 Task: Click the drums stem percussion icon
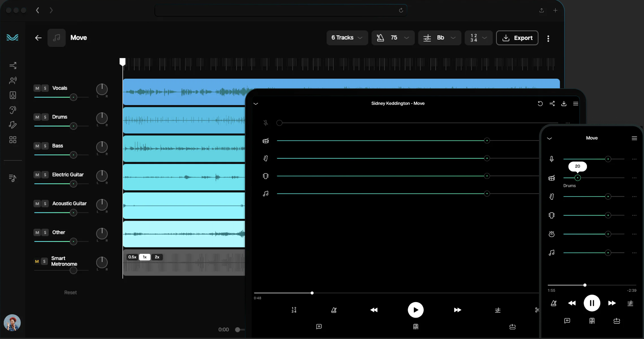tap(552, 177)
